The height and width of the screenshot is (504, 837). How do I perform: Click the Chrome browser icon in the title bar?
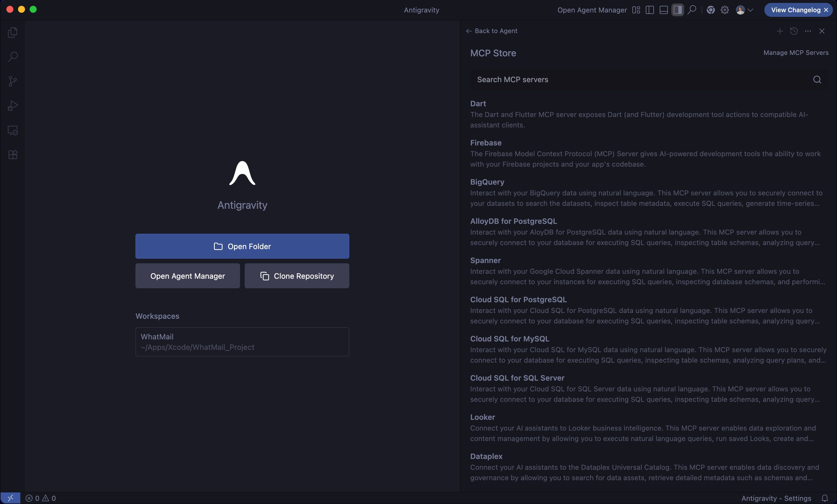click(x=711, y=10)
